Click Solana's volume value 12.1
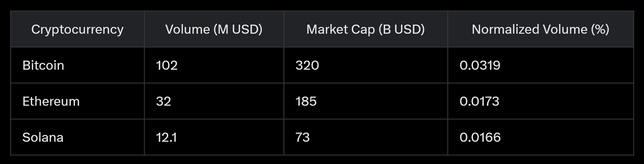 coord(166,137)
